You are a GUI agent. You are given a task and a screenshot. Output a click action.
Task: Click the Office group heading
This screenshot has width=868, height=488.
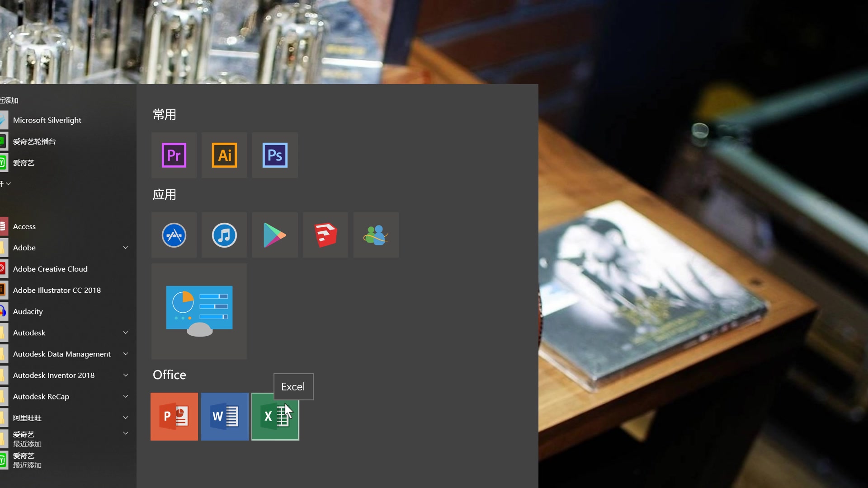170,375
